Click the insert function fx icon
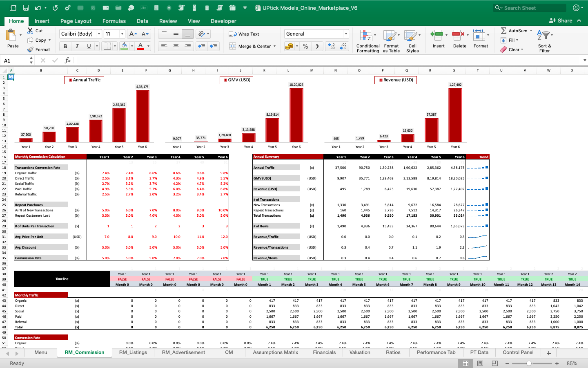 point(68,61)
